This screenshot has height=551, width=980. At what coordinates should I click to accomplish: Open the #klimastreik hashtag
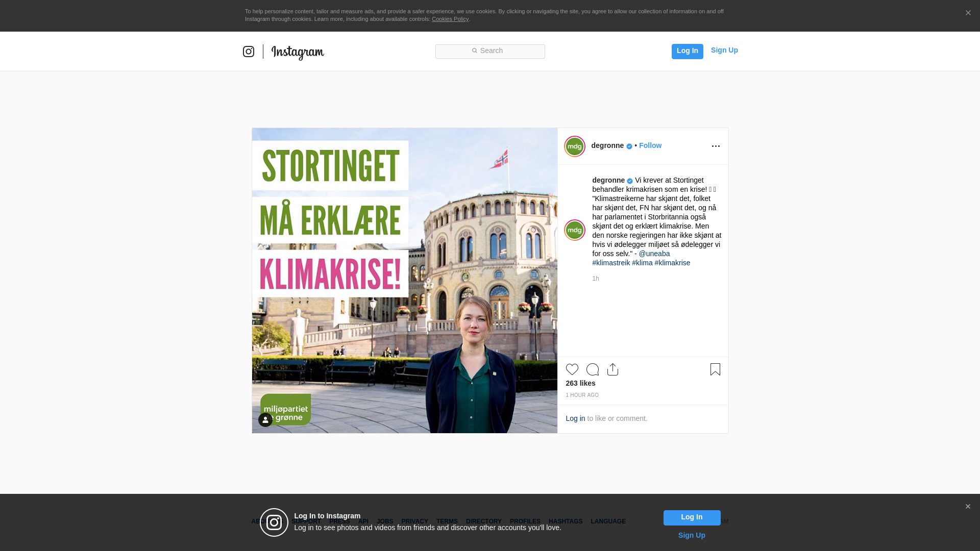pos(610,263)
